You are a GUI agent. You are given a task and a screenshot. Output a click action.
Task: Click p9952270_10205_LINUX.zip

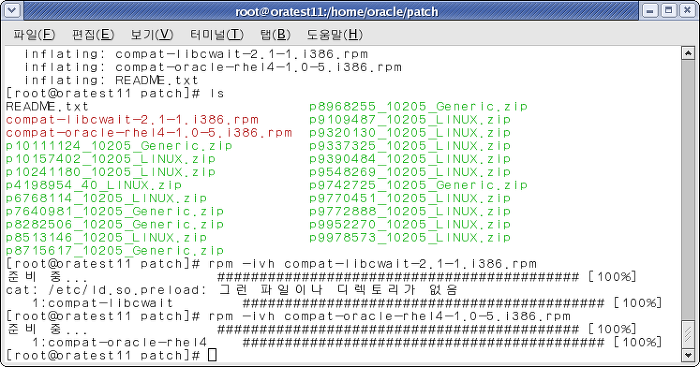point(410,225)
